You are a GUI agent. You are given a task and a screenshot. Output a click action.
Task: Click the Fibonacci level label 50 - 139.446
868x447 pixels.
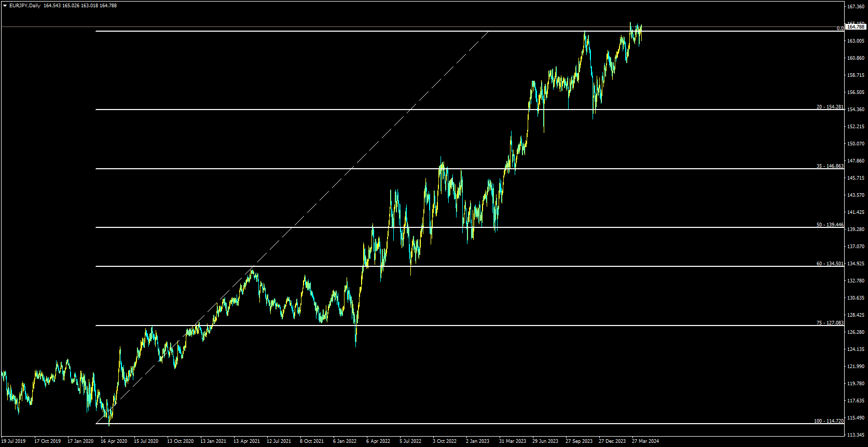(x=830, y=225)
